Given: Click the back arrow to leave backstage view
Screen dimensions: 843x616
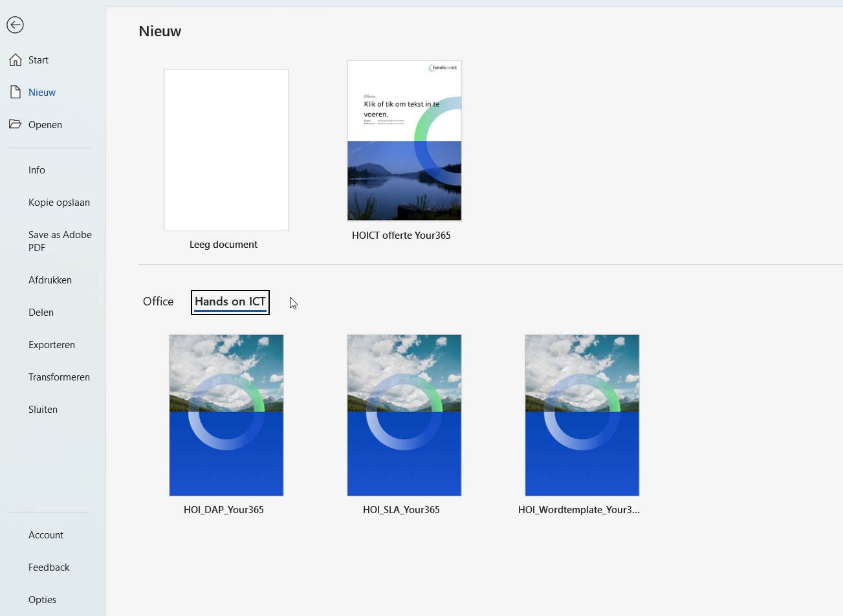Looking at the screenshot, I should pos(15,25).
